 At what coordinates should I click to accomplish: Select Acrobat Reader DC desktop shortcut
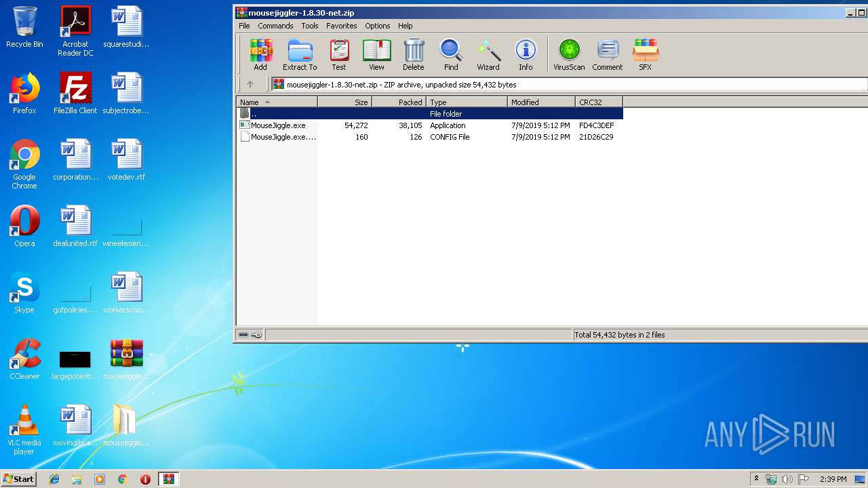pos(75,31)
